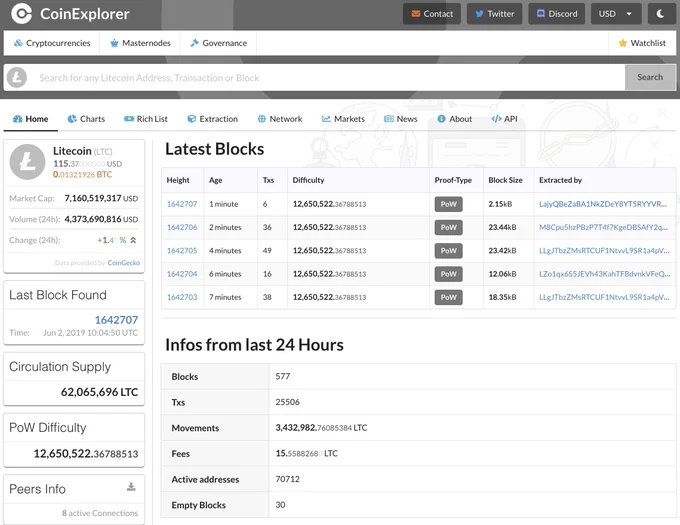
Task: Click the Extraction cube icon
Action: 192,119
